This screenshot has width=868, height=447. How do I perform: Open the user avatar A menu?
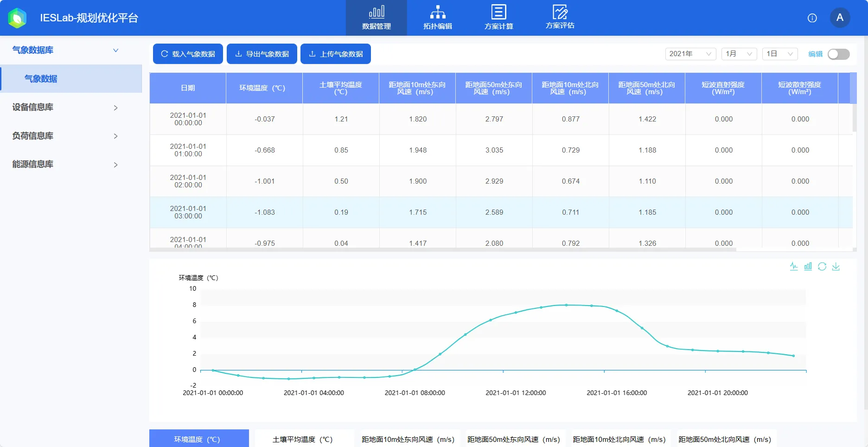pyautogui.click(x=840, y=18)
